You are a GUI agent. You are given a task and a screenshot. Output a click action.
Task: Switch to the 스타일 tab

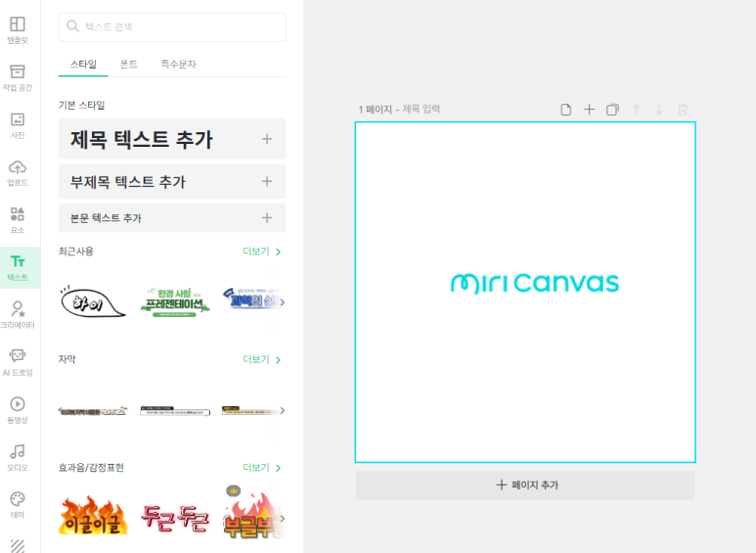pyautogui.click(x=83, y=65)
